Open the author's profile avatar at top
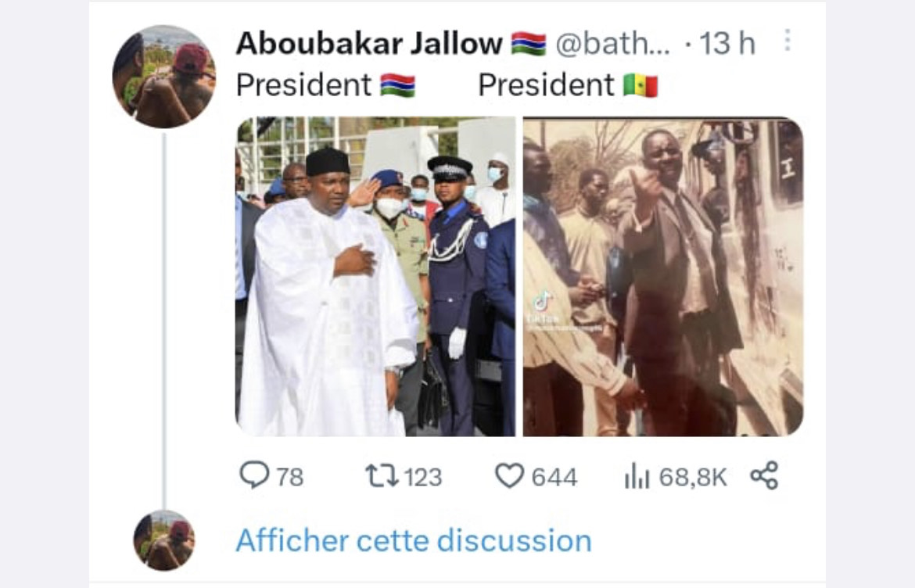 tap(163, 76)
